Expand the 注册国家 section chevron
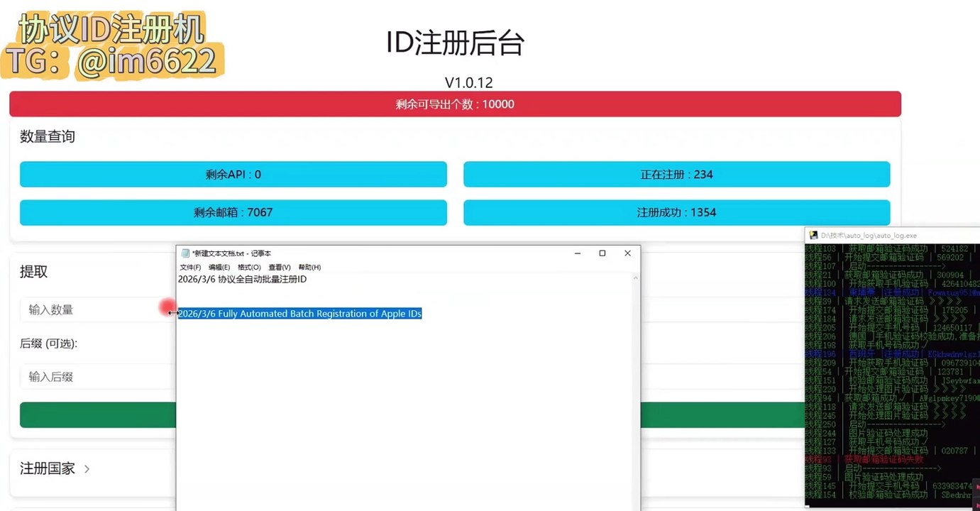 click(87, 469)
